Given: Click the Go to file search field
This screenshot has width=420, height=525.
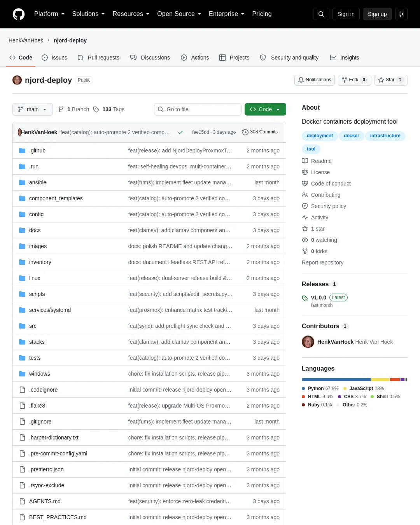Looking at the screenshot, I should (x=198, y=109).
